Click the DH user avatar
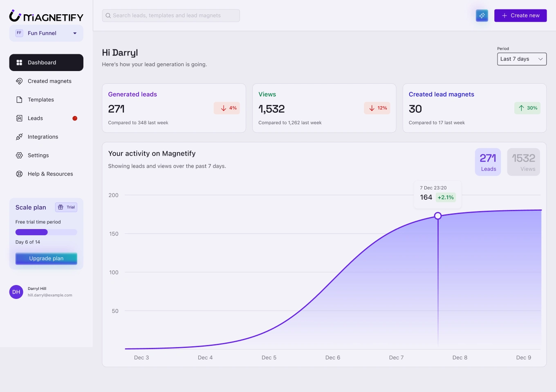Viewport: 556px width, 392px height. click(x=16, y=292)
